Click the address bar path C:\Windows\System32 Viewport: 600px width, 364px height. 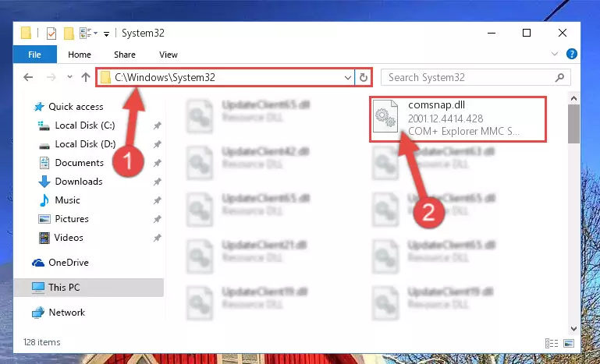[165, 78]
